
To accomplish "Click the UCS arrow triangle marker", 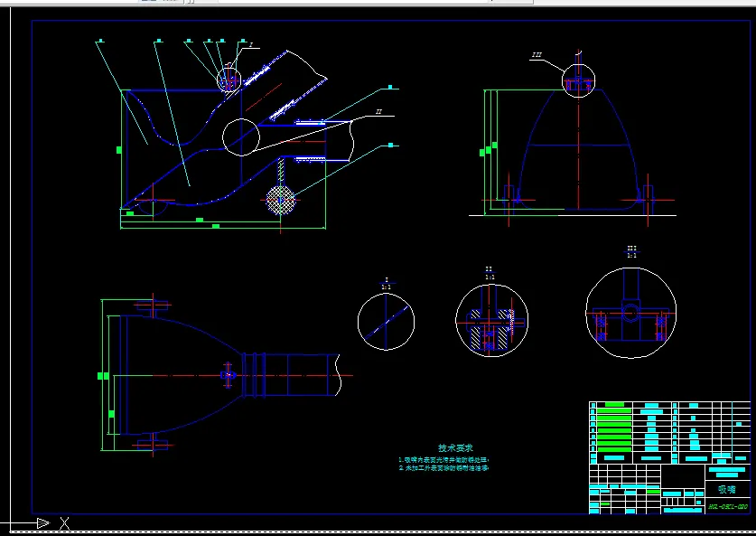I will click(43, 523).
